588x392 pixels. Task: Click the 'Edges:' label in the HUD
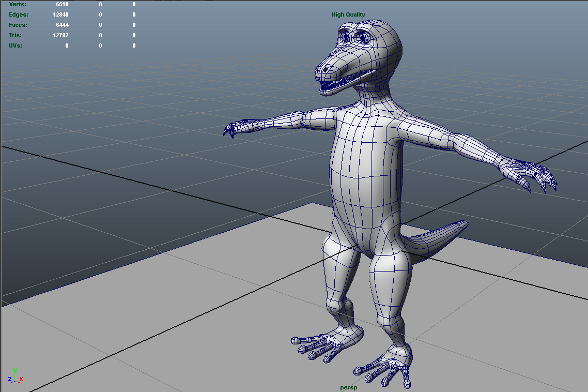tap(19, 14)
